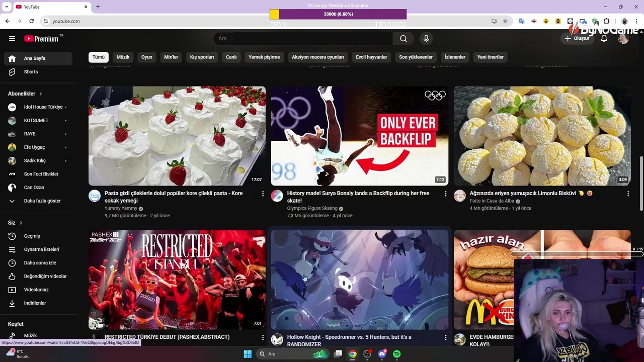This screenshot has width=644, height=362.
Task: Open the YouTube hamburger guide menu
Action: 12,39
